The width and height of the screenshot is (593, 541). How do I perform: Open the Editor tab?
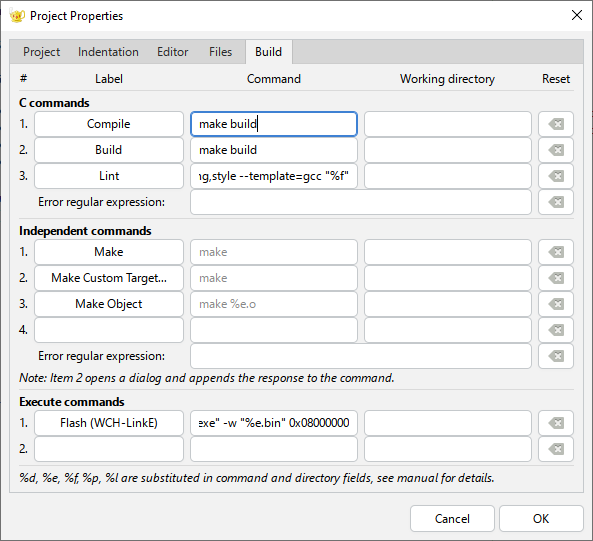(x=172, y=52)
